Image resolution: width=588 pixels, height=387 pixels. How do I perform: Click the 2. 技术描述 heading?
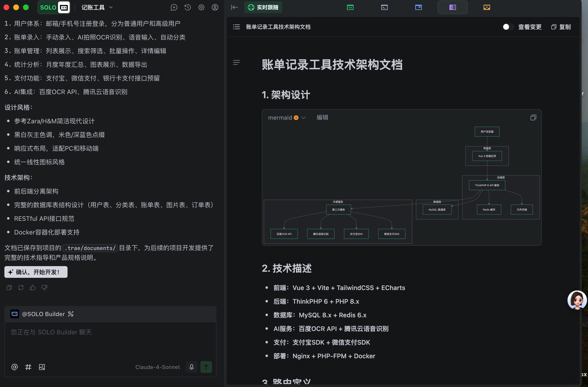287,268
